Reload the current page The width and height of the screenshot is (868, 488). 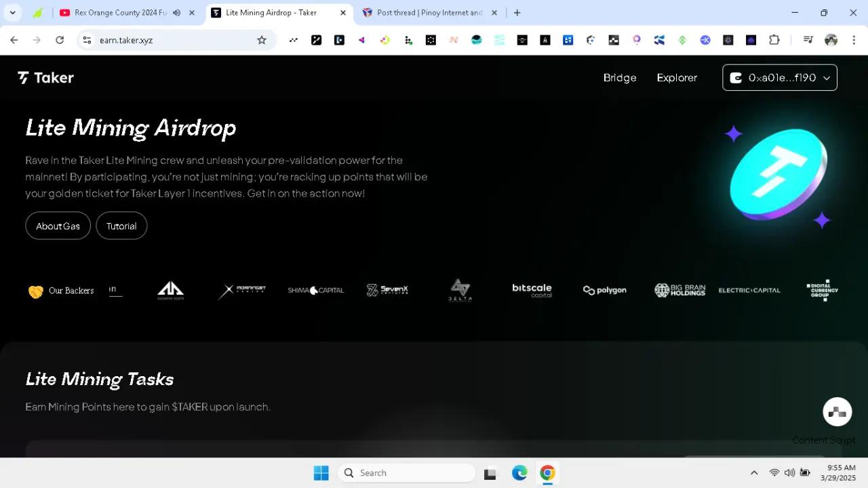coord(60,40)
